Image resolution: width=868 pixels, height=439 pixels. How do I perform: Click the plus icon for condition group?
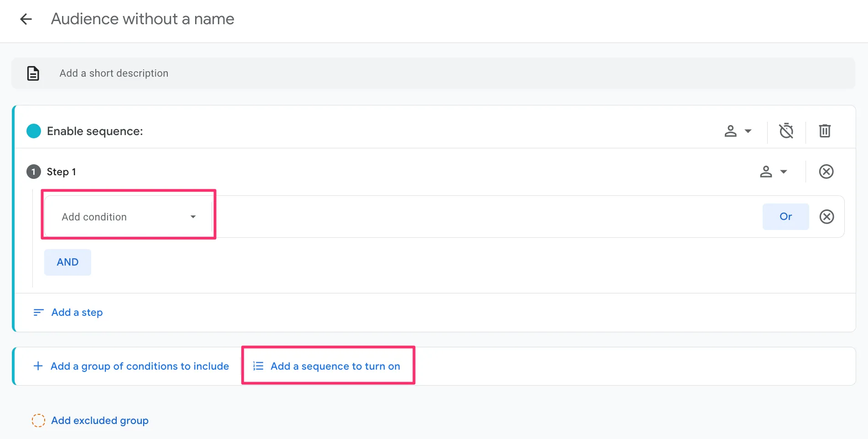pyautogui.click(x=38, y=366)
